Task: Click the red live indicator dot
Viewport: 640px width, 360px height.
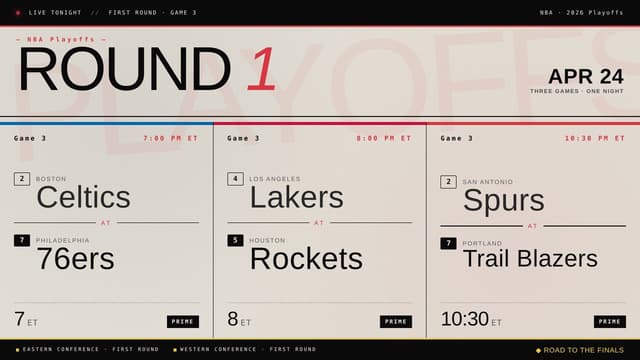Action: [18, 13]
